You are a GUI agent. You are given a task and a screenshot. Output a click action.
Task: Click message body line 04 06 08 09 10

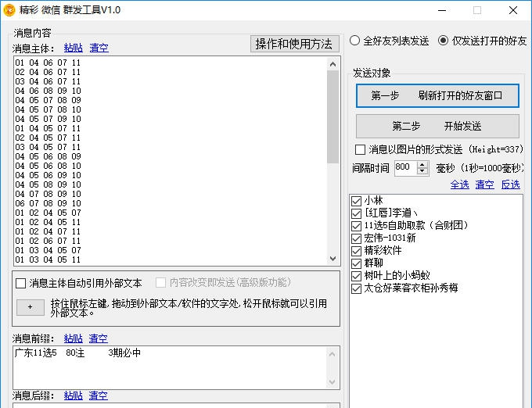[x=48, y=91]
